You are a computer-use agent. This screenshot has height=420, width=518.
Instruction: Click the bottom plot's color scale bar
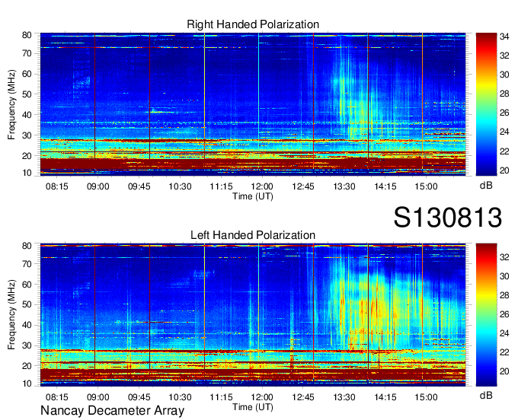486,314
